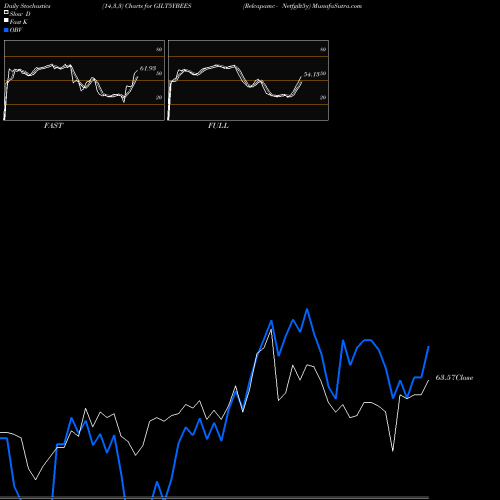Click the FULL chart caption

(x=218, y=126)
